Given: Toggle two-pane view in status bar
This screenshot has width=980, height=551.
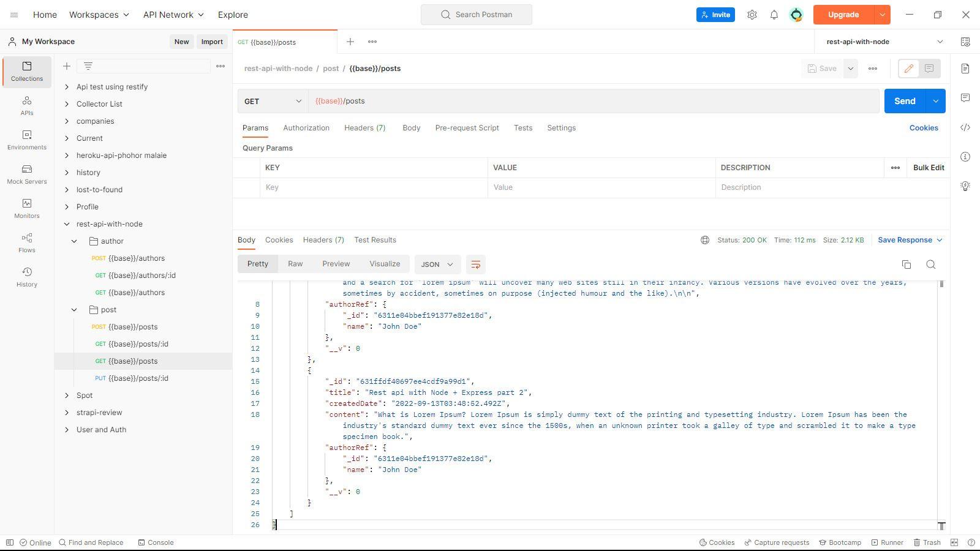Looking at the screenshot, I should [954, 542].
